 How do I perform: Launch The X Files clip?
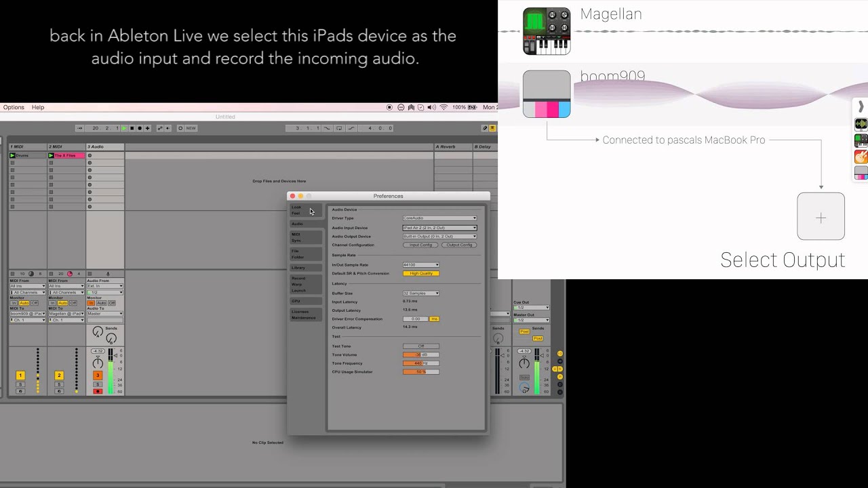(x=51, y=155)
